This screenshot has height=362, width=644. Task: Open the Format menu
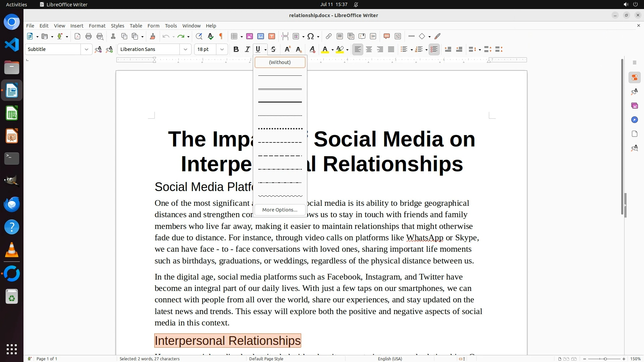[x=97, y=25]
